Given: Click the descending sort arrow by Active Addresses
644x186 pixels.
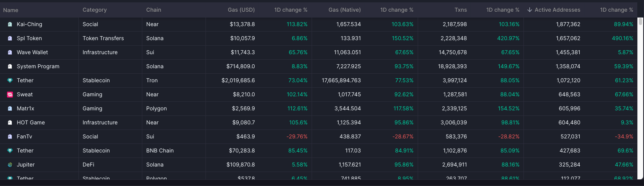Looking at the screenshot, I should point(530,10).
